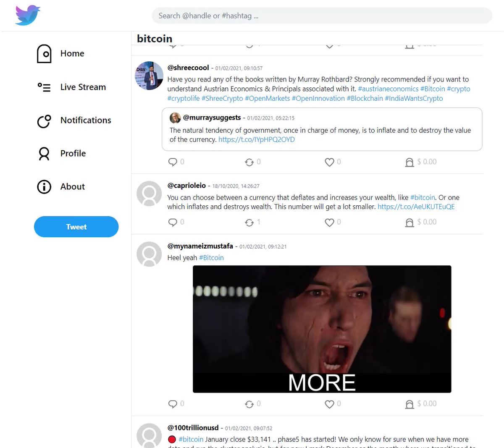Open the MORE meme GIF image
The height and width of the screenshot is (448, 504).
[x=322, y=329]
